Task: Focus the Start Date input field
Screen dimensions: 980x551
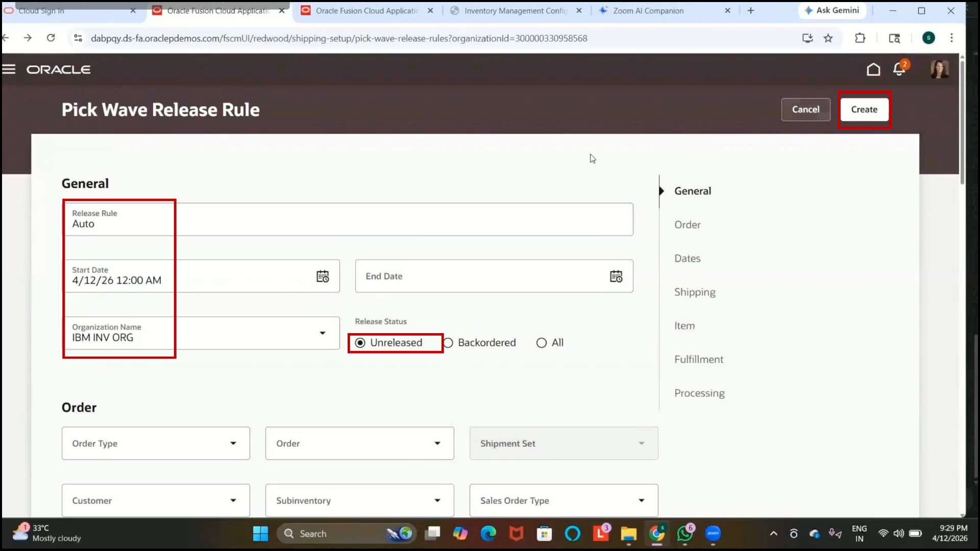Action: [x=201, y=276]
